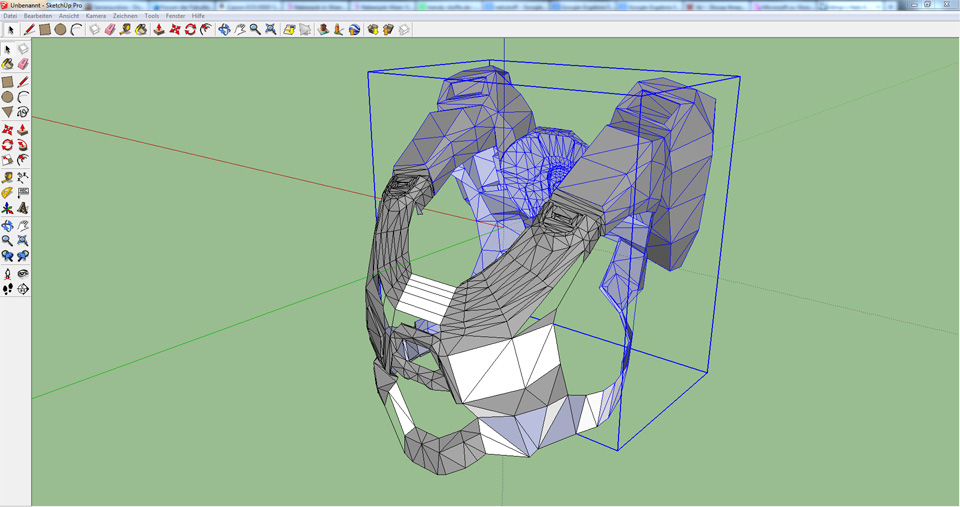Pick the Polygon tool in left palette

7,112
